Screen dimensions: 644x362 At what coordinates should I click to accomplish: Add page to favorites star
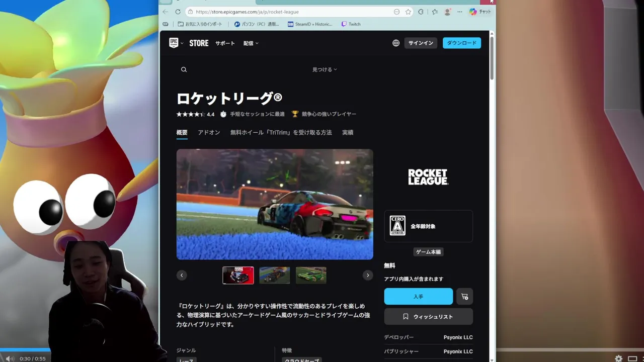[408, 12]
